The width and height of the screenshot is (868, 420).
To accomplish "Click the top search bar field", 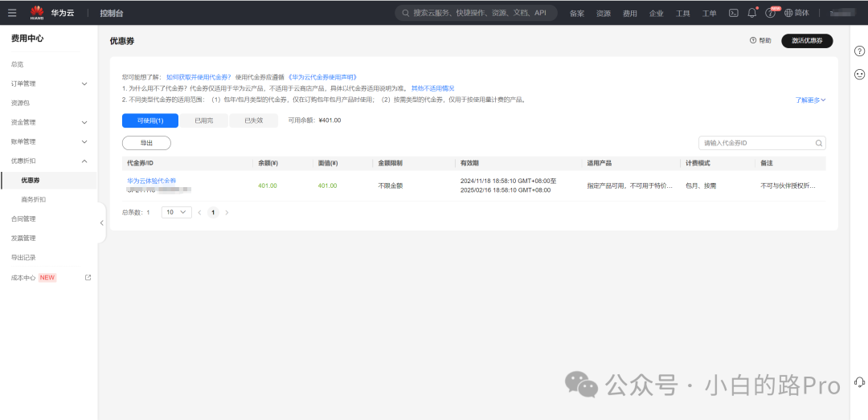I will 476,13.
